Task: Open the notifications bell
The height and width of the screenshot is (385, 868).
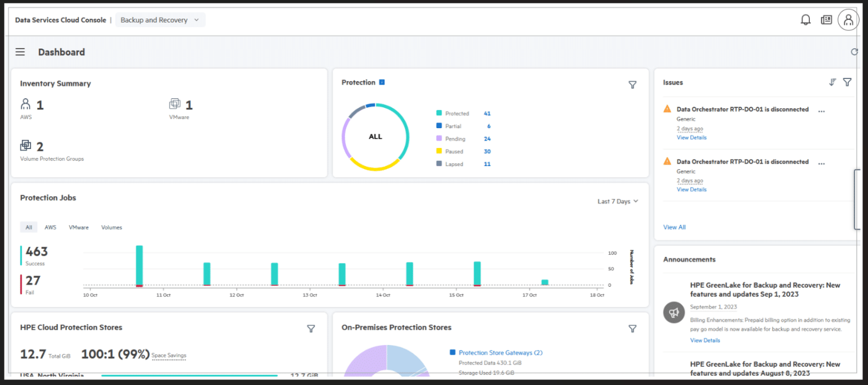Action: coord(806,20)
